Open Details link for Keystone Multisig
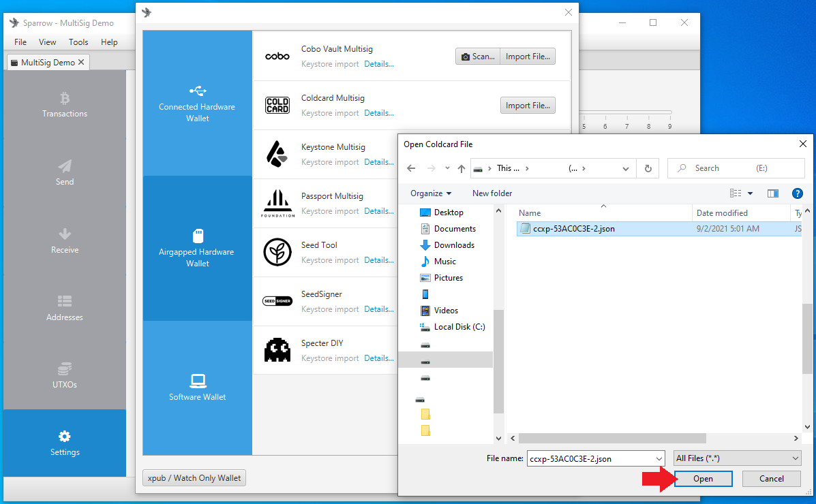Viewport: 816px width, 504px height. pyautogui.click(x=379, y=162)
